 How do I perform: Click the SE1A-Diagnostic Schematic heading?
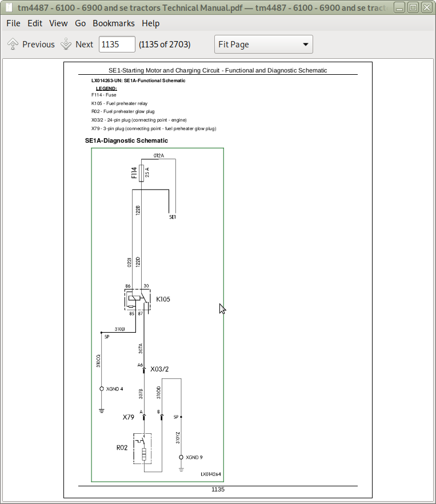[x=126, y=140]
